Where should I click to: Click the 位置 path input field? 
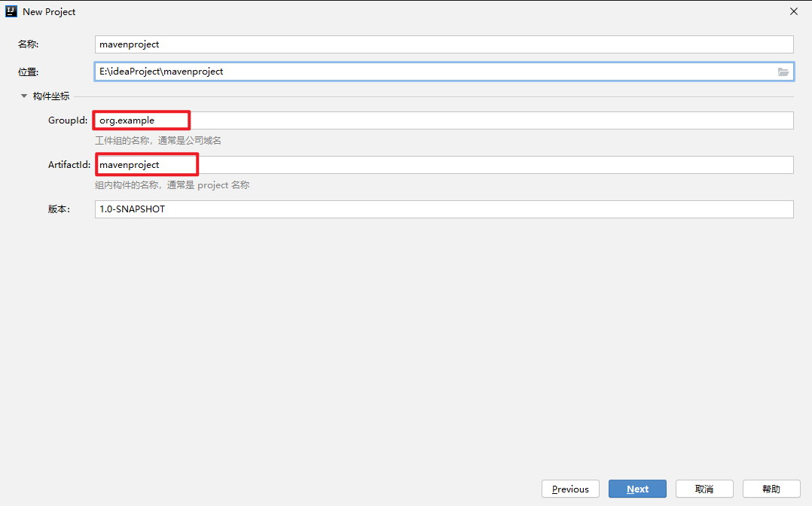pos(444,72)
